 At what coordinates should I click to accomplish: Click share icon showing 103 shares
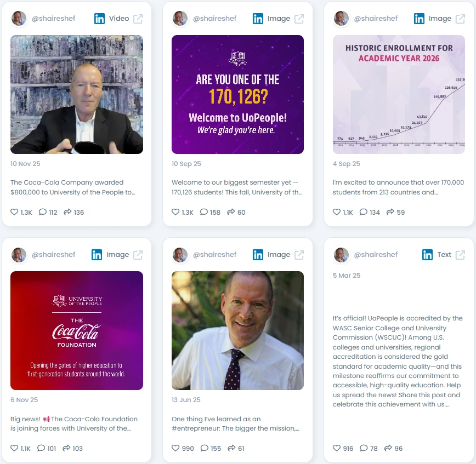tap(66, 448)
